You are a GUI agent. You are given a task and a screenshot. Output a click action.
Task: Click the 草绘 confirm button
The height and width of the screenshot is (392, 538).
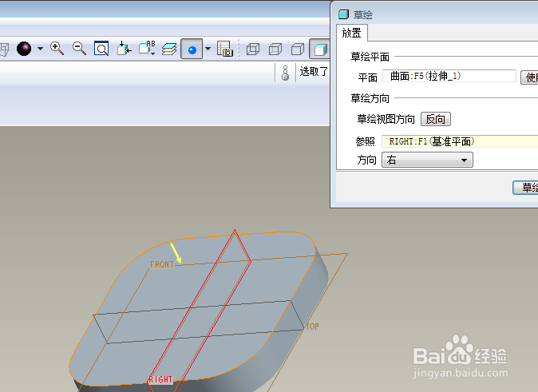pyautogui.click(x=525, y=188)
